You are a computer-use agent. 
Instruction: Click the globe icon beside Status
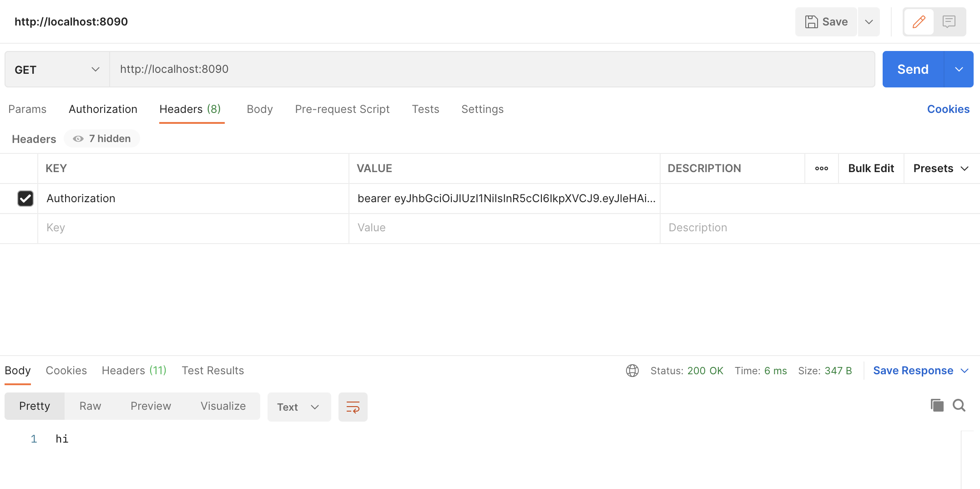[x=632, y=370]
